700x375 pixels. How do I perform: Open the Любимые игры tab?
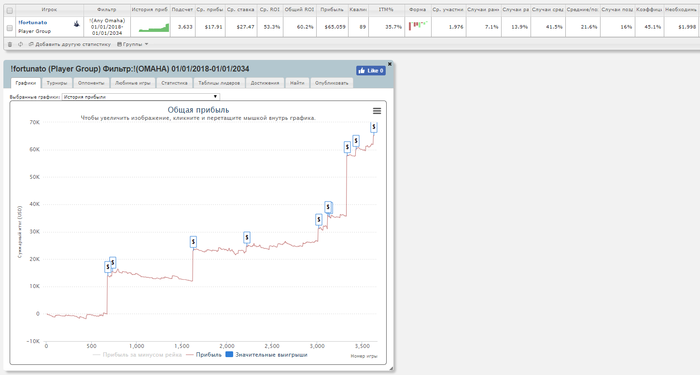(133, 83)
